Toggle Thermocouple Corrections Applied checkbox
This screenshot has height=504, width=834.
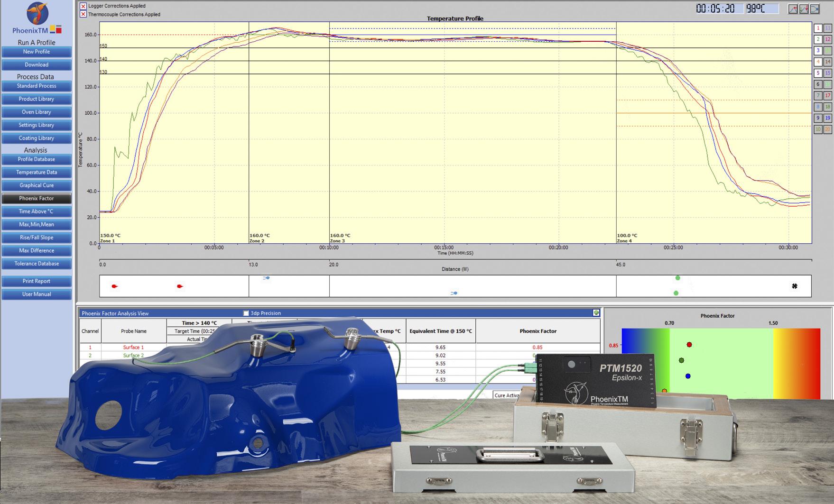click(x=83, y=14)
